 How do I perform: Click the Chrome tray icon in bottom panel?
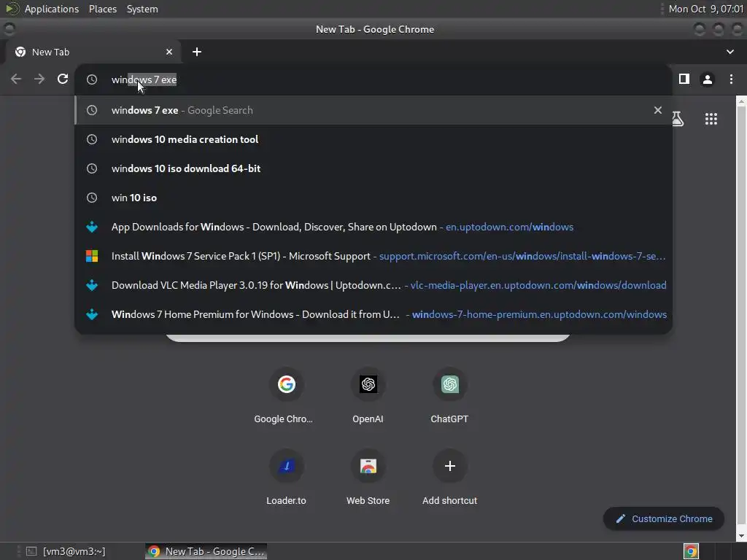coord(691,551)
